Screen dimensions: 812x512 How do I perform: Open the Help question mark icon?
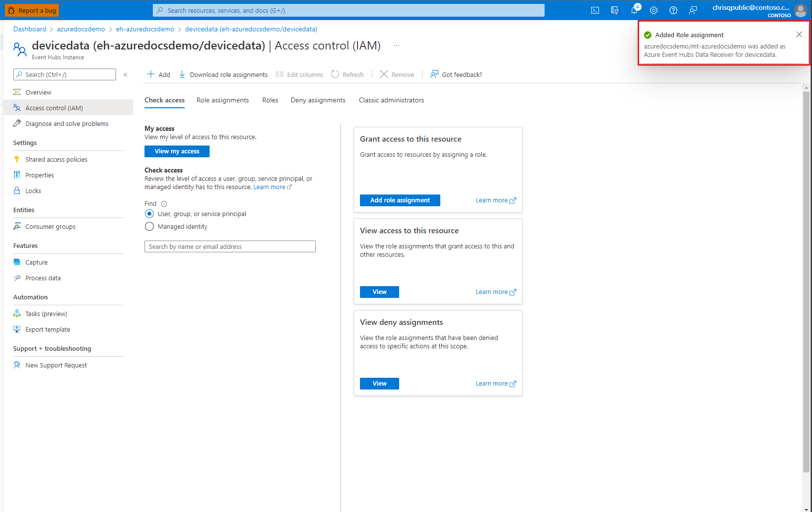pyautogui.click(x=673, y=10)
